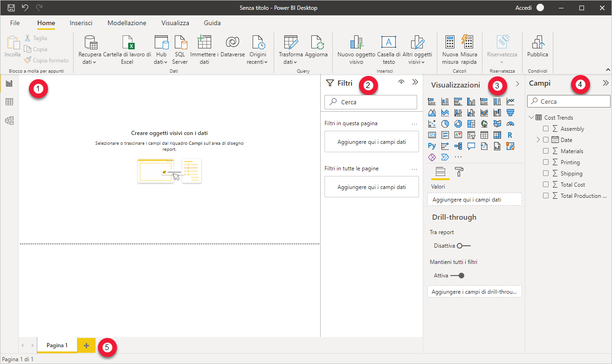Select the ribbon chart visual
612x364 pixels.
[x=484, y=112]
